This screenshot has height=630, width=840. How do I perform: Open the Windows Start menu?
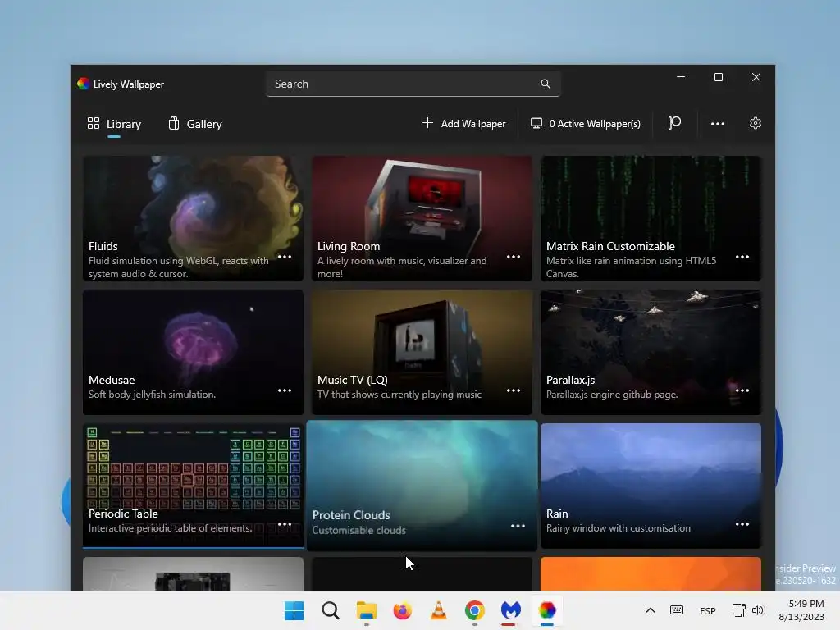point(294,610)
